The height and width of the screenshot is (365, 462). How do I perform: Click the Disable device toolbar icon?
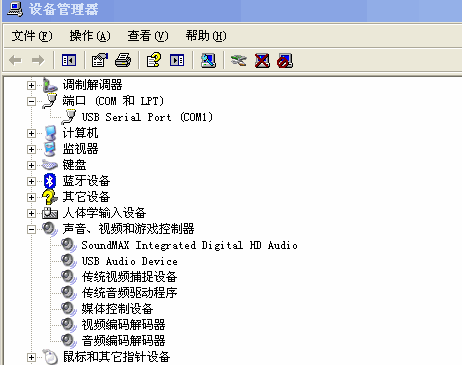coord(285,60)
